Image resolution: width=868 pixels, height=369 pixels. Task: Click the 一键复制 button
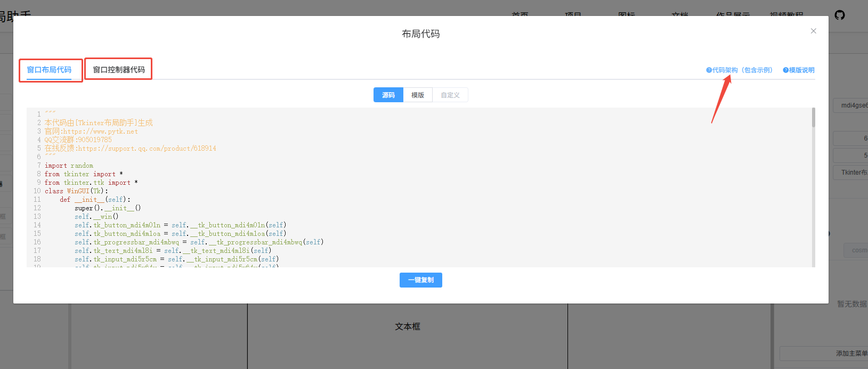click(421, 280)
